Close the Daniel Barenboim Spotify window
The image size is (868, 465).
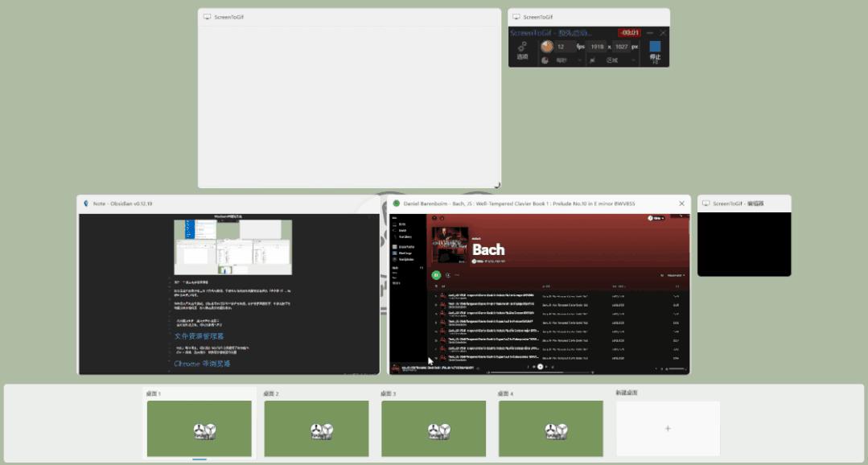click(681, 204)
